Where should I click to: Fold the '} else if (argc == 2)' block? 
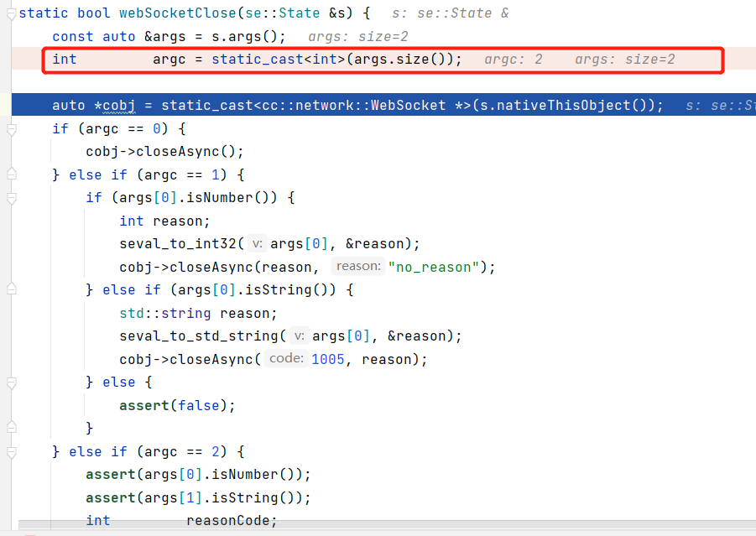click(12, 452)
